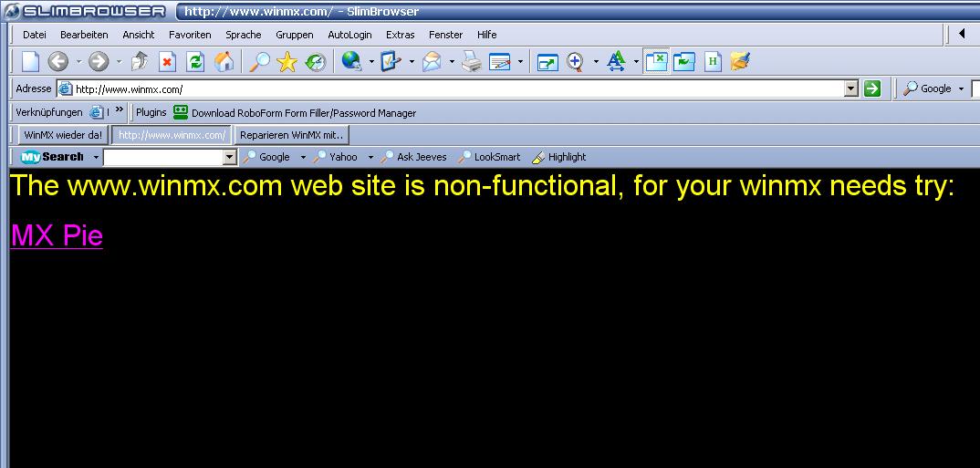Open the Extras menu
This screenshot has height=468, width=980.
tap(400, 35)
